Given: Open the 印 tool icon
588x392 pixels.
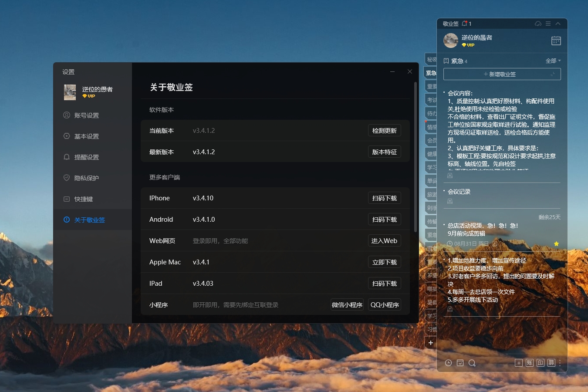Looking at the screenshot, I should (541, 363).
